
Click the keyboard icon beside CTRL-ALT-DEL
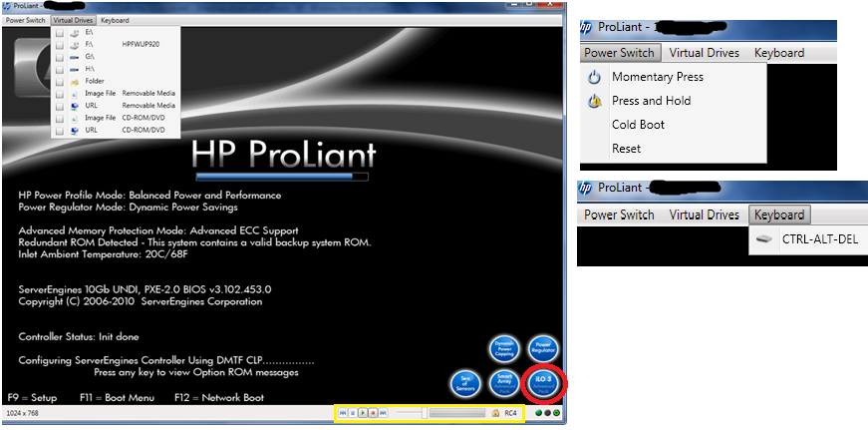click(x=764, y=239)
